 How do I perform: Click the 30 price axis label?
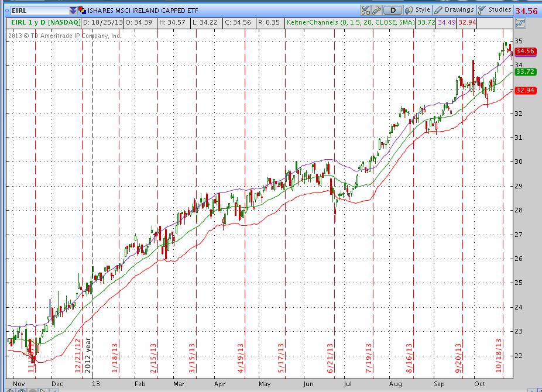coord(519,161)
